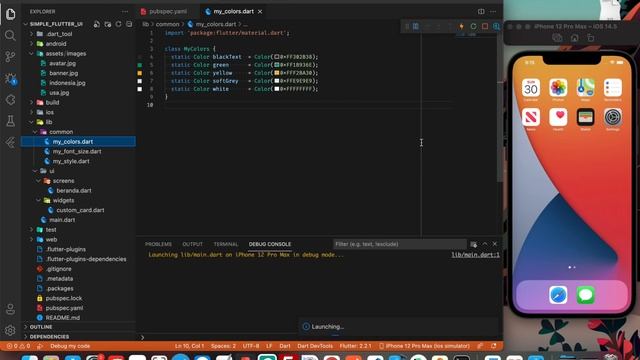This screenshot has width=640, height=360.
Task: Refresh the explorer file tree
Action: click(x=118, y=24)
